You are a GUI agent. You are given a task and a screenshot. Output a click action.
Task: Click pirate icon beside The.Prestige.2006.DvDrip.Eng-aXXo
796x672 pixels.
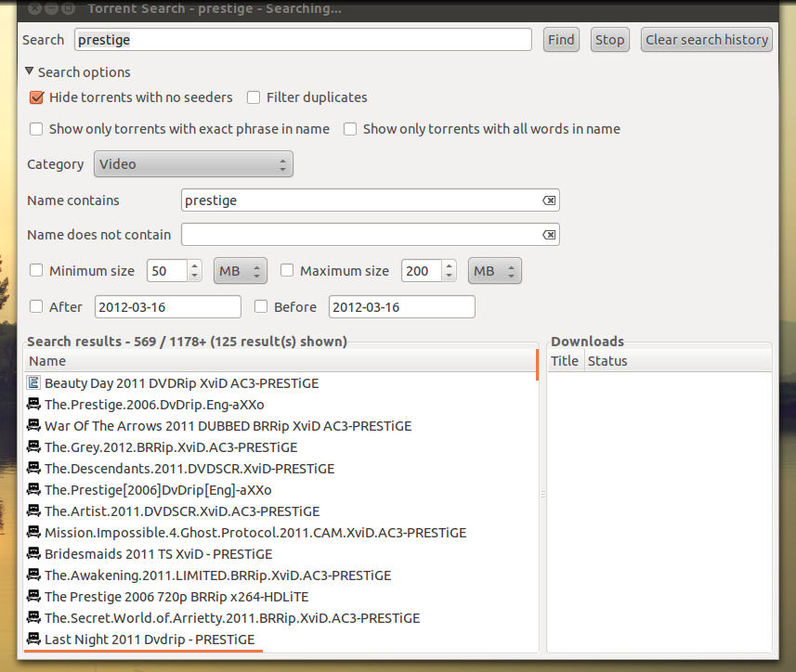pos(33,404)
